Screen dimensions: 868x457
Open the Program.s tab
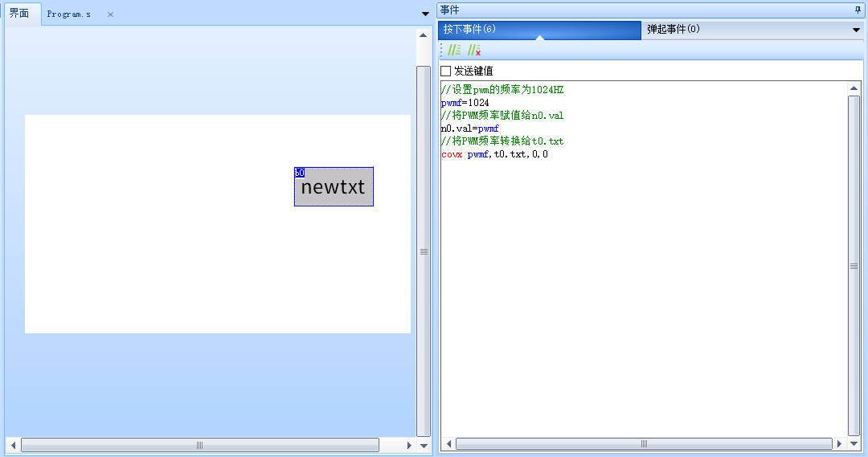[69, 14]
